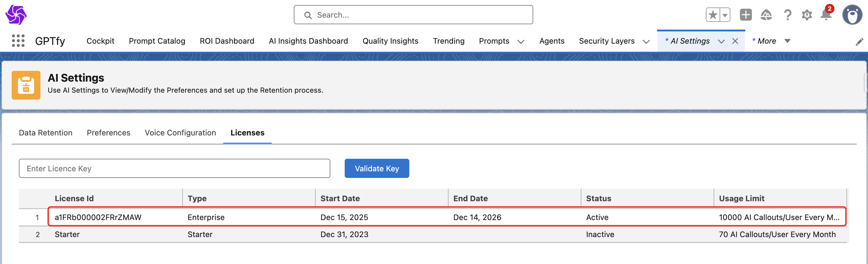Image resolution: width=868 pixels, height=264 pixels.
Task: Open the Trailhead guidance icon
Action: [766, 15]
